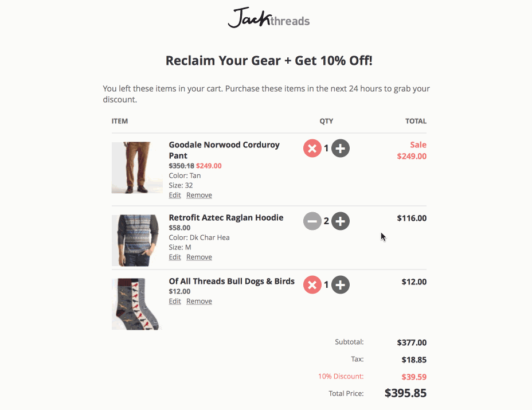Click the red X beside Bull Dogs & Birds socks
Screen dimensions: 532x410
[x=312, y=285]
